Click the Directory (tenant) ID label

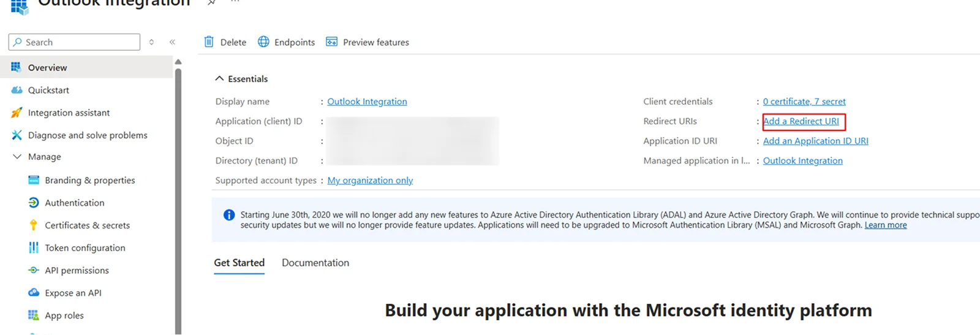pos(256,160)
